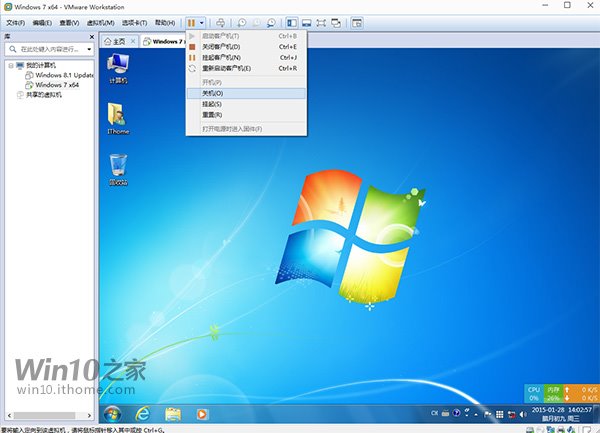Open the snapshot manager toolbar icon
Viewport: 600px width, 433px height.
coord(271,23)
